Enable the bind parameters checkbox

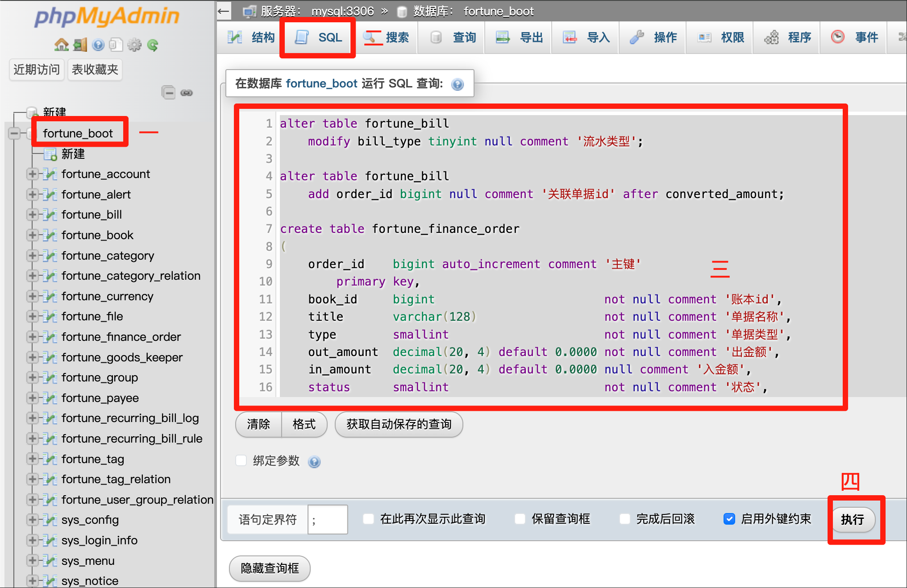[x=241, y=460]
